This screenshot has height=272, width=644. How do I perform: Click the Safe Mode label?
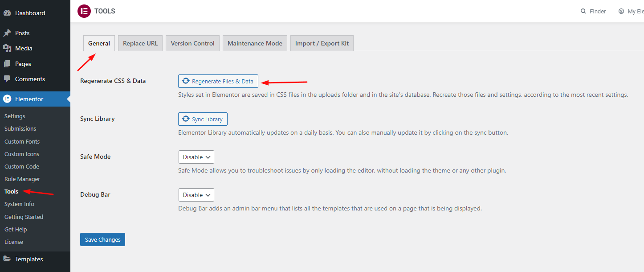(x=95, y=157)
